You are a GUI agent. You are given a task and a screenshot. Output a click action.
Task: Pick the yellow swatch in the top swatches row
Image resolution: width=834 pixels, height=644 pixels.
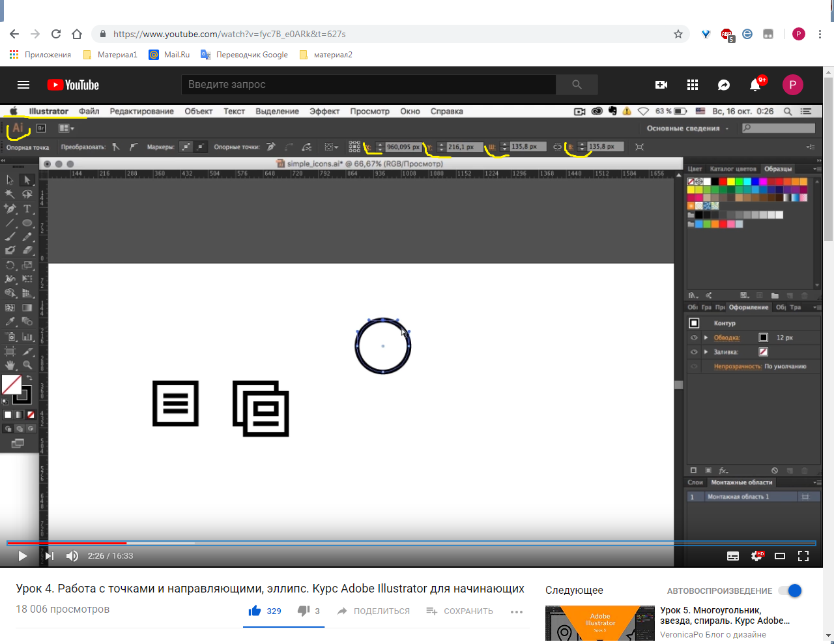pyautogui.click(x=731, y=182)
